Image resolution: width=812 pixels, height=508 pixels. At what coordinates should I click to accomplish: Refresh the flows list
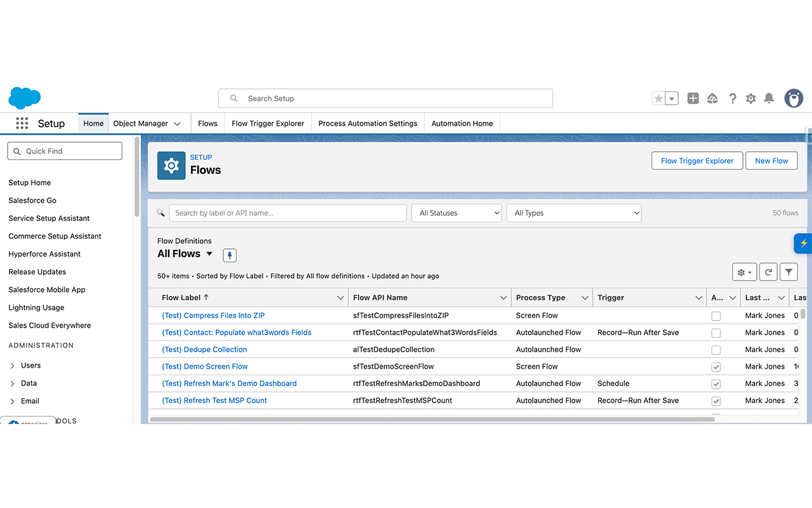pos(768,272)
